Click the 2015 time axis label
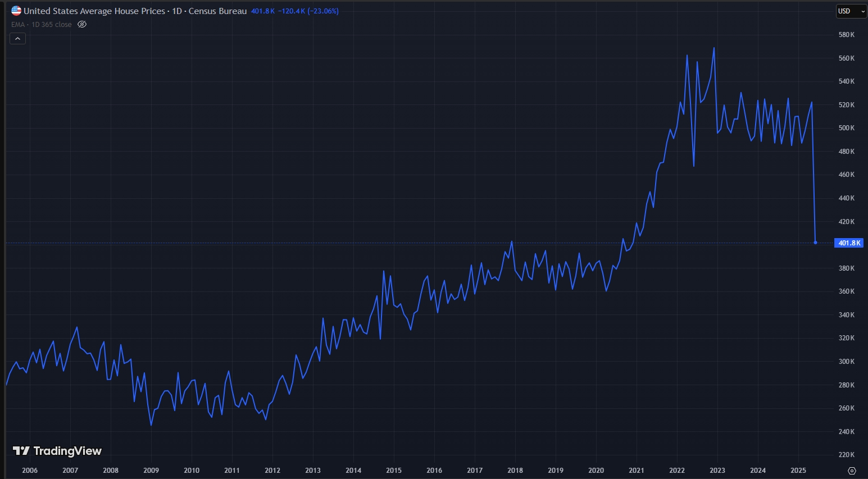The height and width of the screenshot is (479, 868). pos(394,471)
